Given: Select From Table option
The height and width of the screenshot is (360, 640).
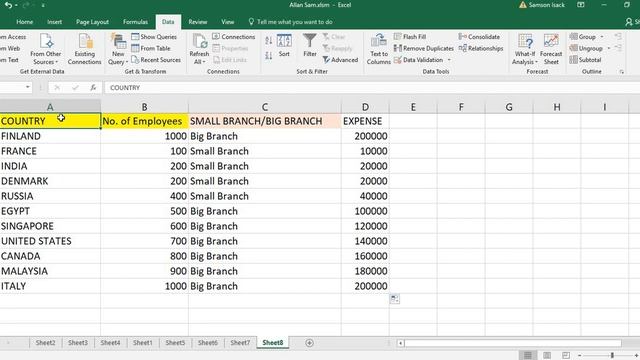Looking at the screenshot, I should click(151, 48).
